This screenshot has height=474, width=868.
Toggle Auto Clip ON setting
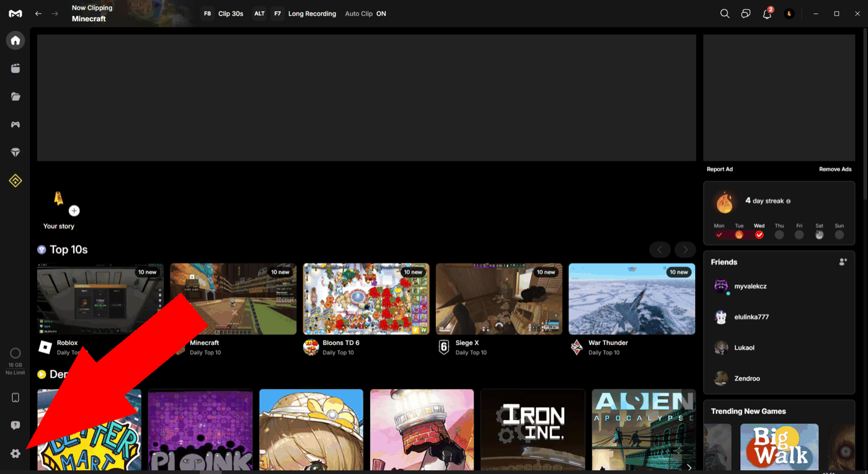[365, 14]
